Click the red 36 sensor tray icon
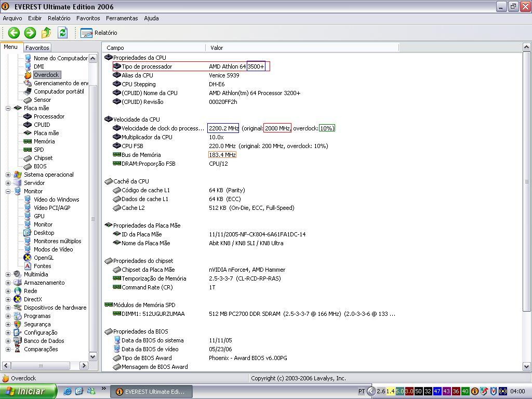This screenshot has width=532, height=399. [456, 392]
